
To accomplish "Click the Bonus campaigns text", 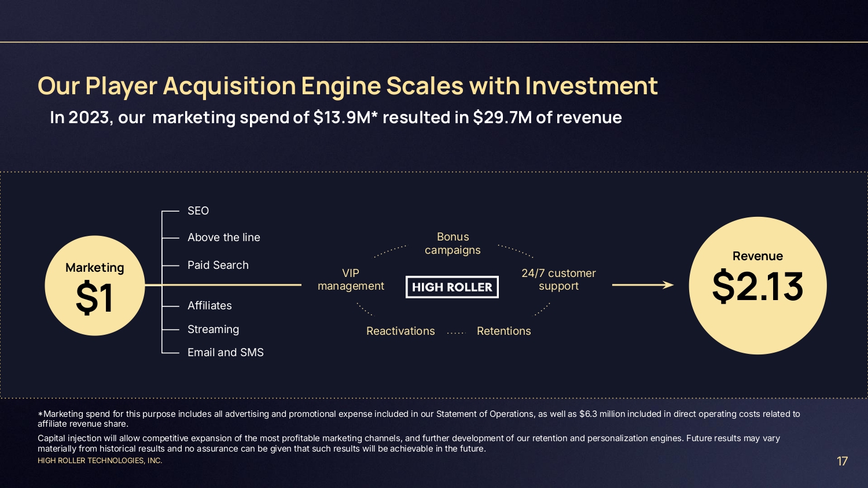I will point(453,243).
